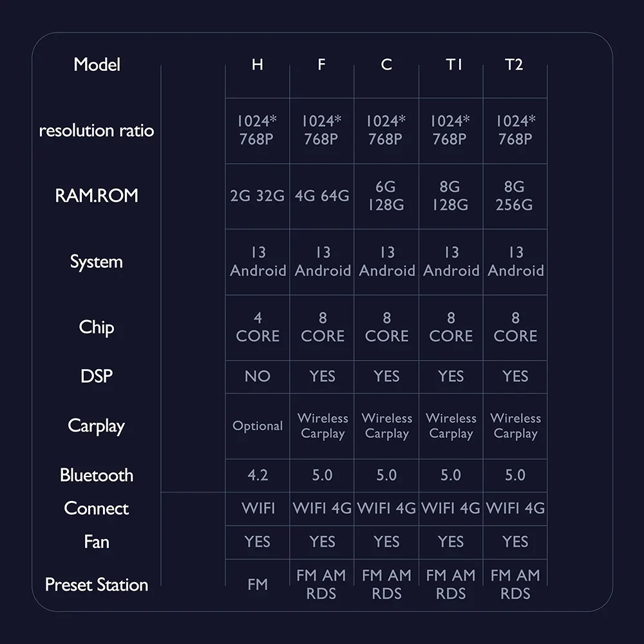The width and height of the screenshot is (644, 644).
Task: Select the Model F column header
Action: click(x=321, y=64)
